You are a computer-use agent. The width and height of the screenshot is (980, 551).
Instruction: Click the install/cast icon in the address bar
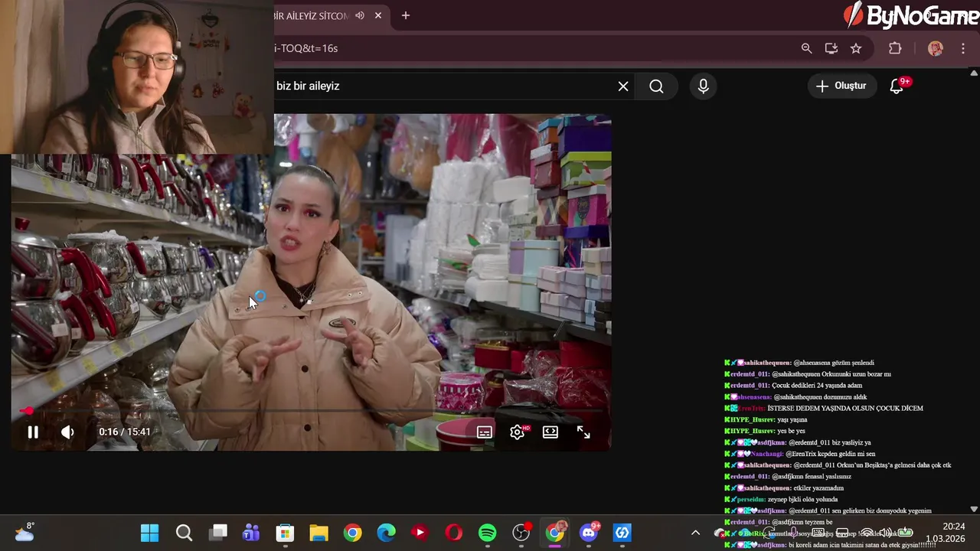tap(831, 48)
